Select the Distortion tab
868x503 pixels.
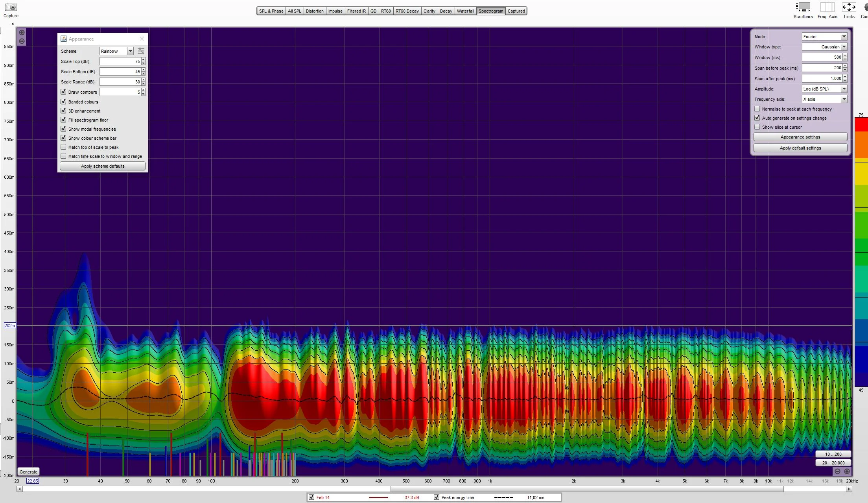click(x=315, y=11)
